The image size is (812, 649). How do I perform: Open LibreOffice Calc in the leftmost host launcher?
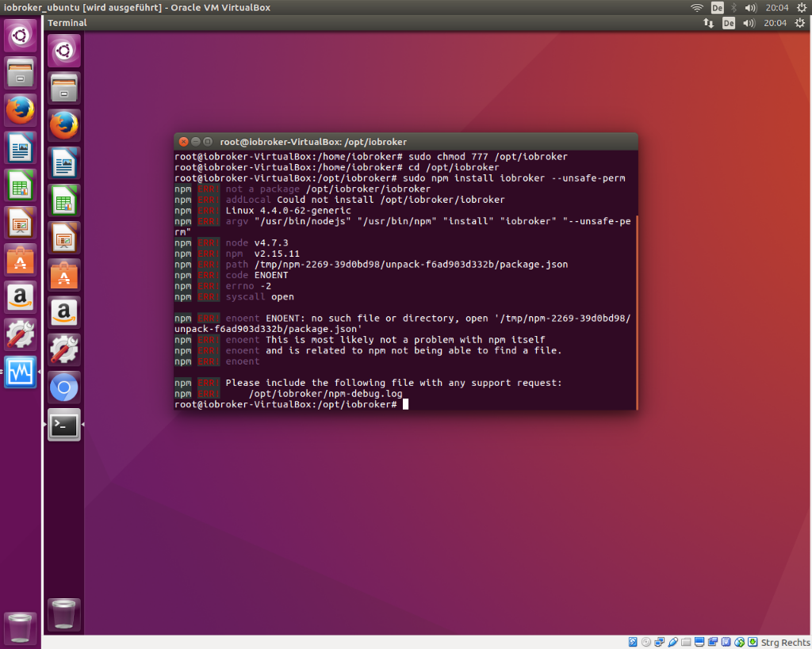pyautogui.click(x=20, y=185)
